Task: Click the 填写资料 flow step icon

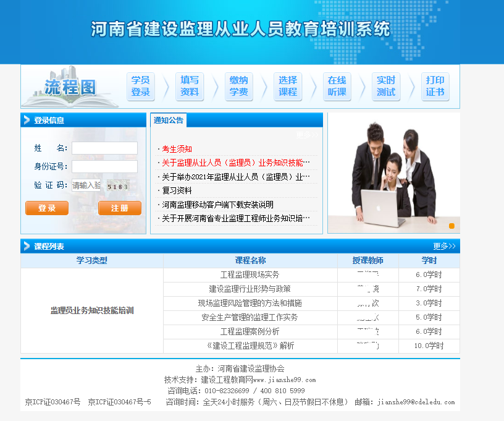Action: point(190,87)
